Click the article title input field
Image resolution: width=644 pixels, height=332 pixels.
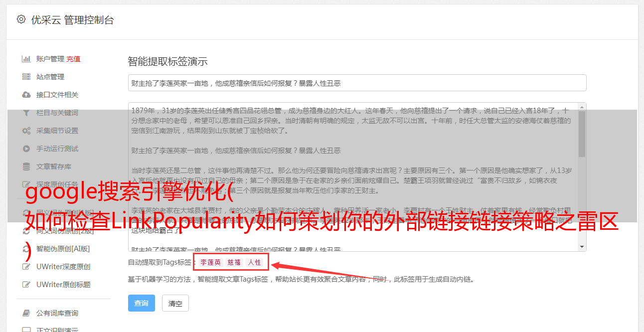357,83
